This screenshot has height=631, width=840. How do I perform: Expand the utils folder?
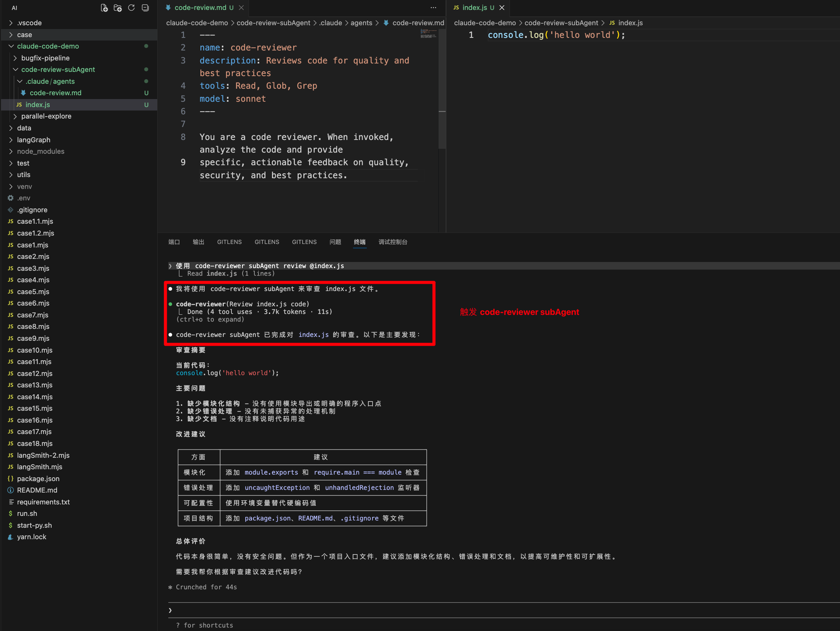coord(11,175)
